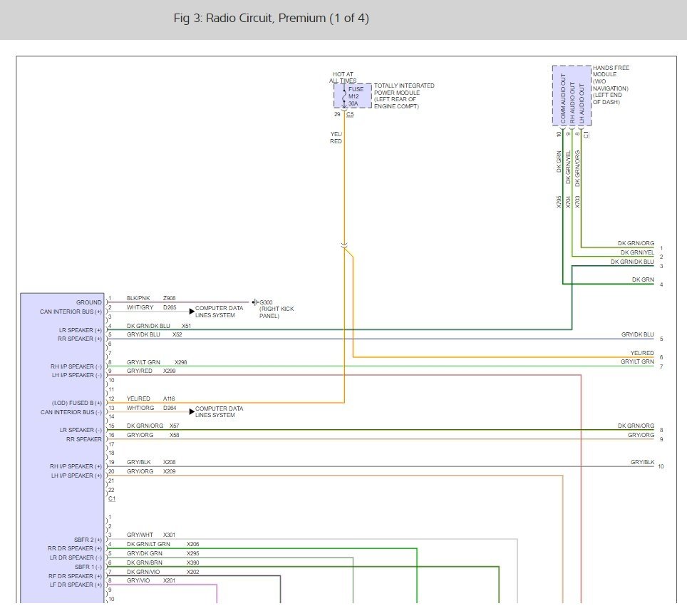This screenshot has width=687, height=616.
Task: Click the 'HOT AT ALL TIMES' text
Action: (342, 78)
